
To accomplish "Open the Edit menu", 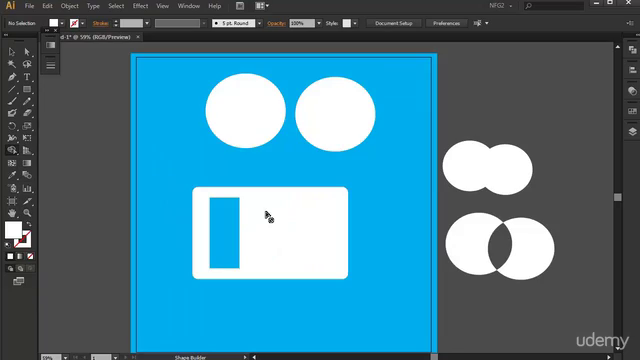I will [x=47, y=6].
